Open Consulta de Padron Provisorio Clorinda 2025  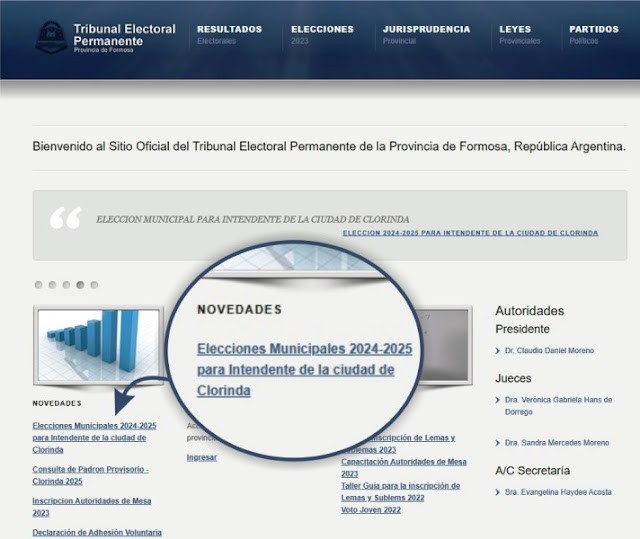coord(90,475)
